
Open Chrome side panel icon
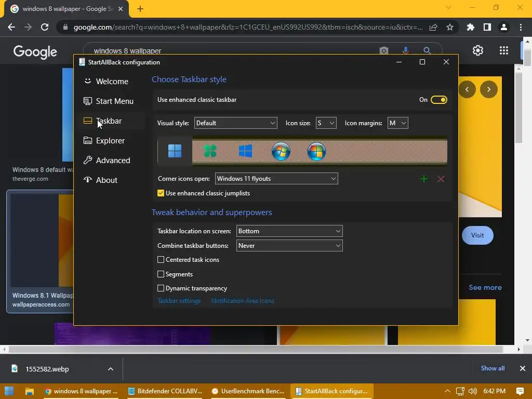[x=487, y=27]
